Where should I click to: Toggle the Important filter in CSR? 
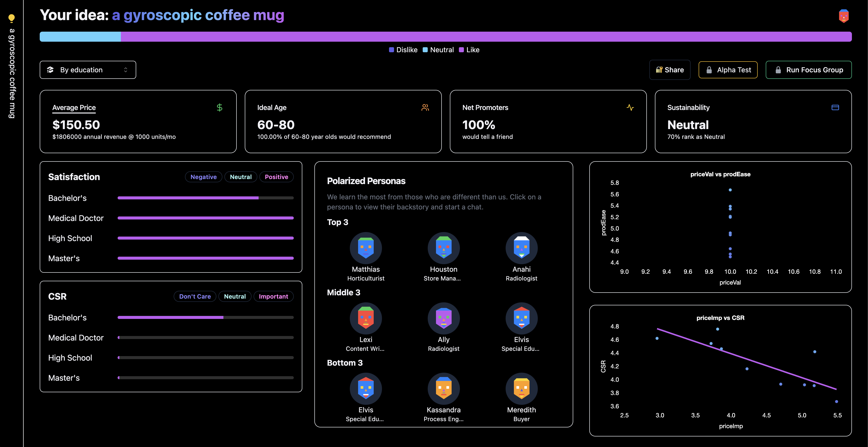tap(273, 296)
